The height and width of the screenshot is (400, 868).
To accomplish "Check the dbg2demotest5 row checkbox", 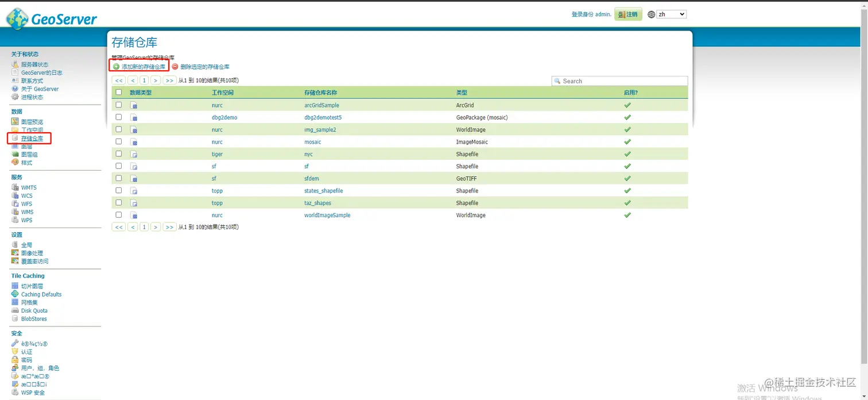I will click(119, 117).
